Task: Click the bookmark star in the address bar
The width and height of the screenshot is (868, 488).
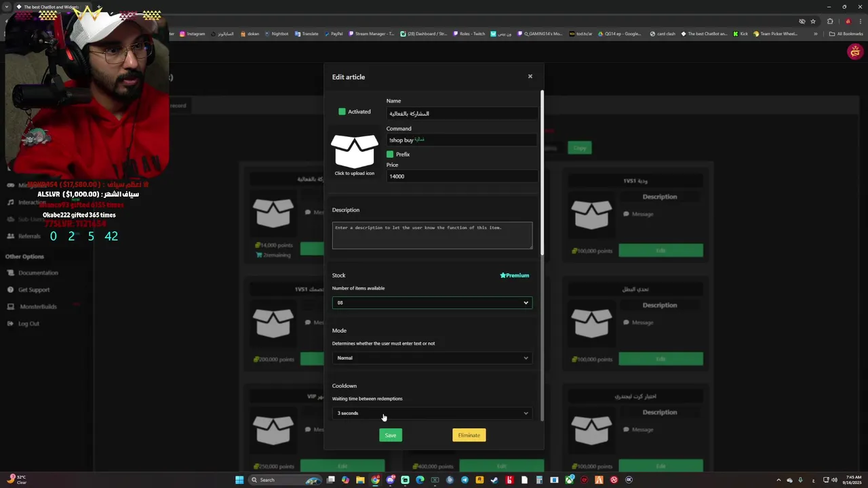Action: [x=813, y=21]
